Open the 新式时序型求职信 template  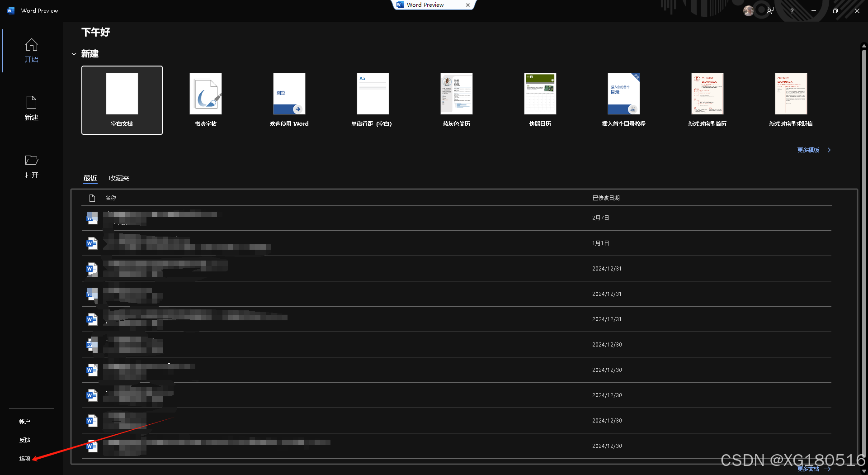[791, 100]
